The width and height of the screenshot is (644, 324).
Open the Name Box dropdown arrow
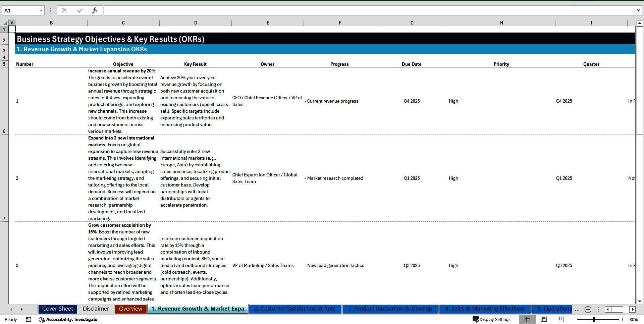tap(41, 10)
